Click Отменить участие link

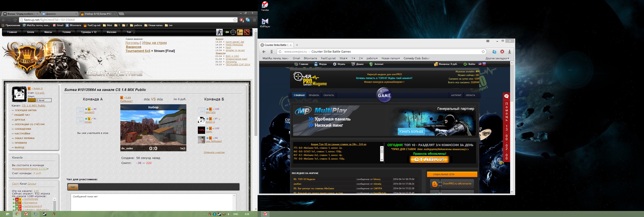(214, 152)
